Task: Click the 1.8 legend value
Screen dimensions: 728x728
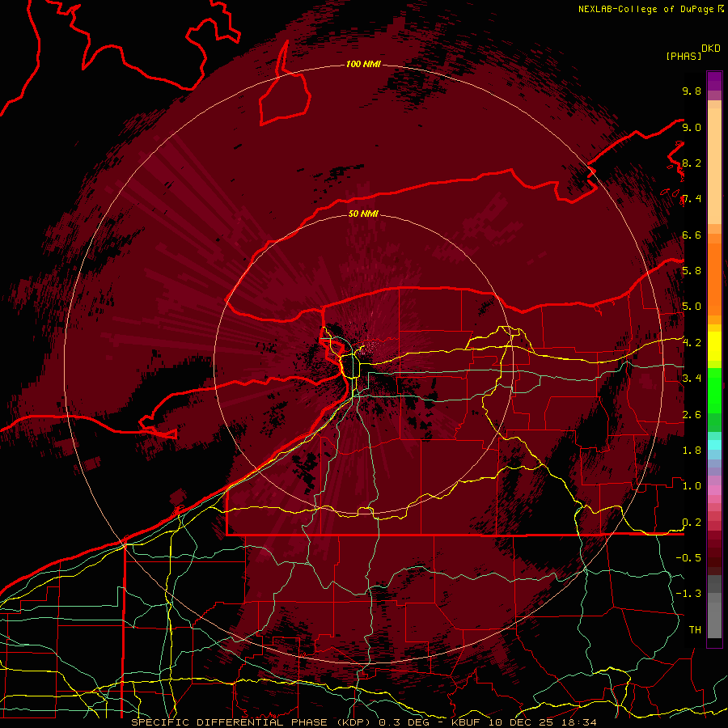Action: (x=692, y=451)
